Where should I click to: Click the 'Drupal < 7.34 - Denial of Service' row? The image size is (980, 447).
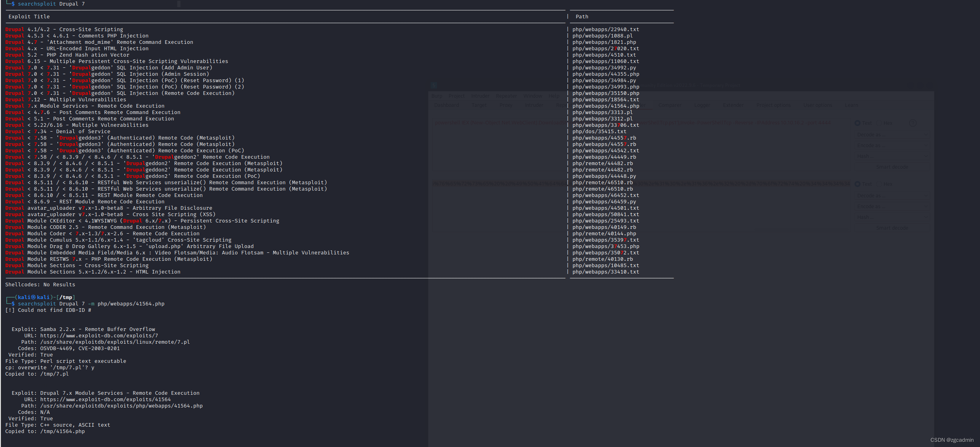[58, 132]
